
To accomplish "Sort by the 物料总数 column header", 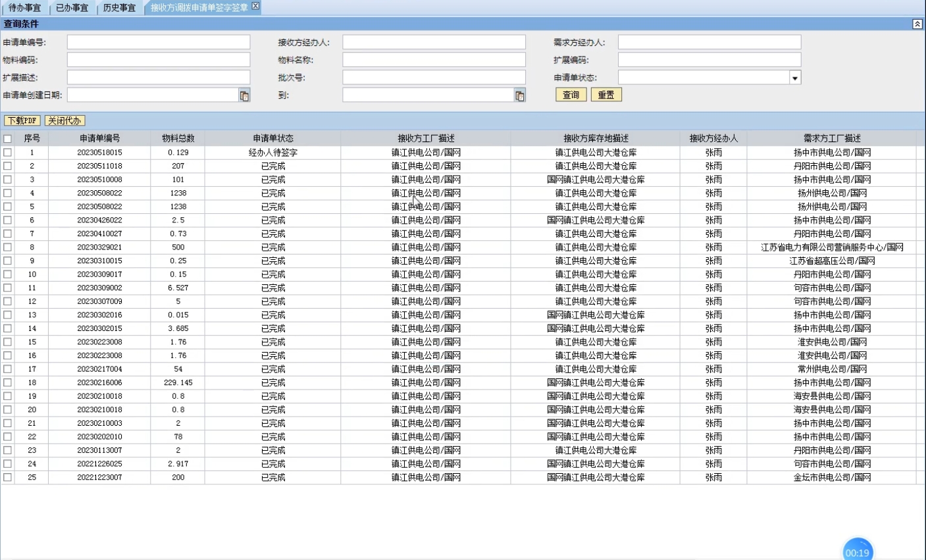I will (178, 138).
